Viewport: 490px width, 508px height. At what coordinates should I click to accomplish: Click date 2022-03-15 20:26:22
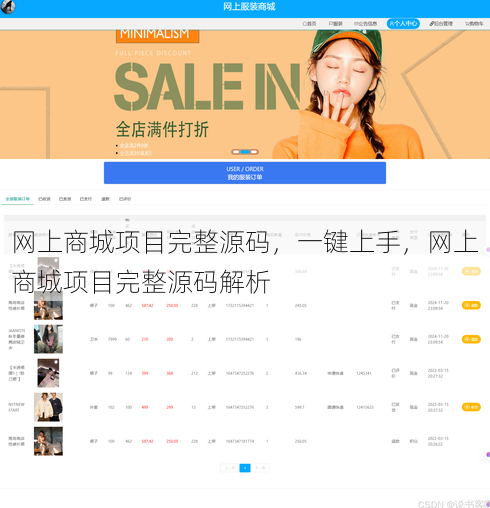tap(438, 441)
